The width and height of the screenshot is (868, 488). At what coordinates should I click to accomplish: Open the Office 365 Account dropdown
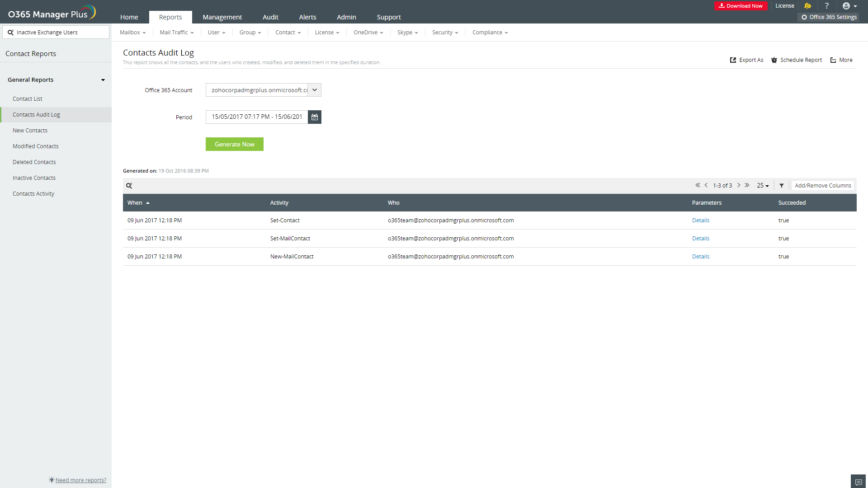314,90
